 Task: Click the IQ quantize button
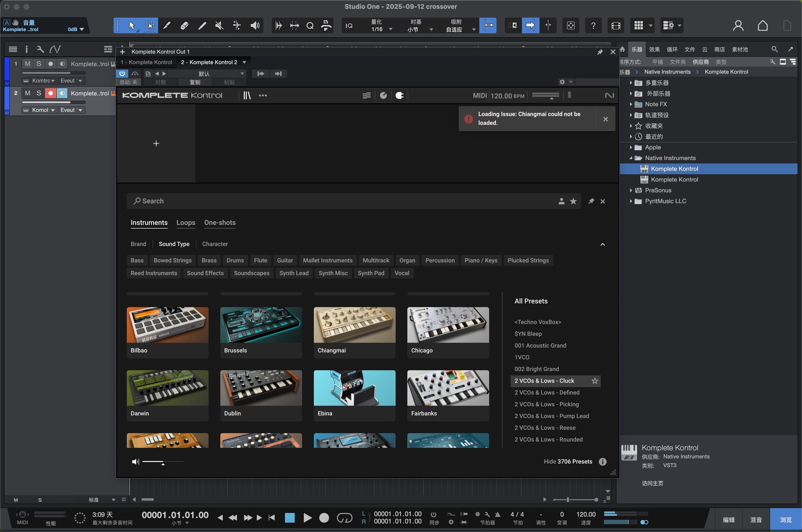coord(349,25)
